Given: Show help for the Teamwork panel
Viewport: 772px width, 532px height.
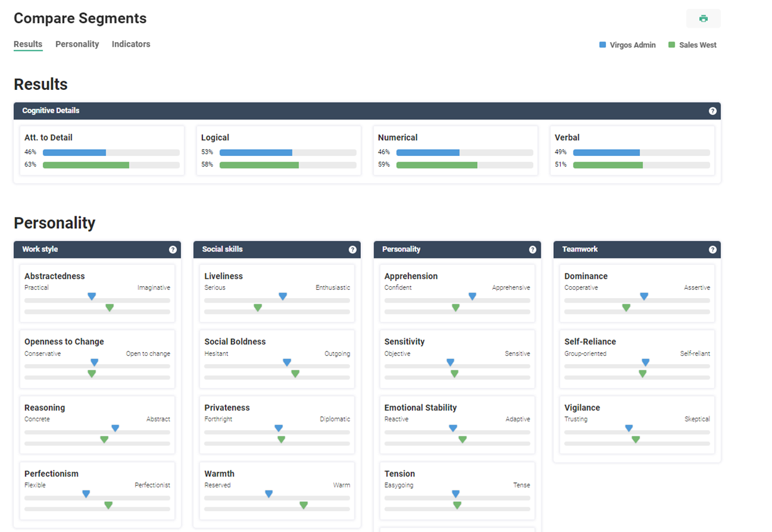Looking at the screenshot, I should coord(712,250).
